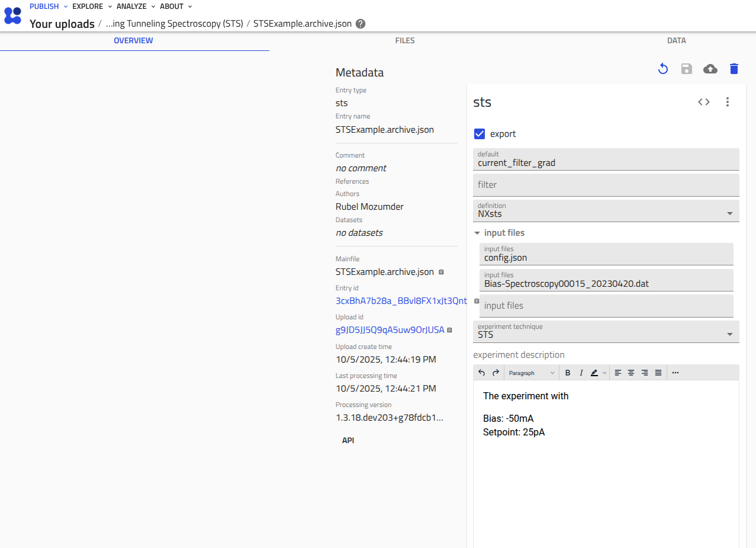Screen dimensions: 756x548
Task: Copy the Upload id with clipboard icon
Action: pos(450,330)
